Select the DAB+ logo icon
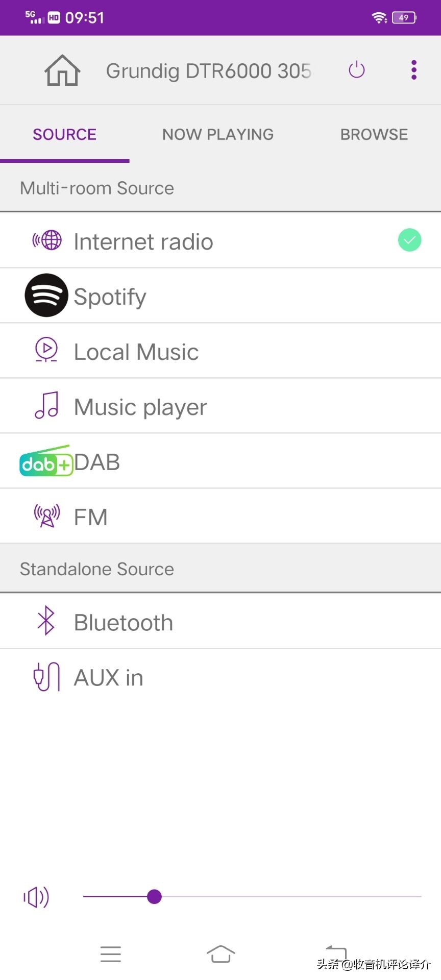Viewport: 441px width, 980px height. (46, 462)
